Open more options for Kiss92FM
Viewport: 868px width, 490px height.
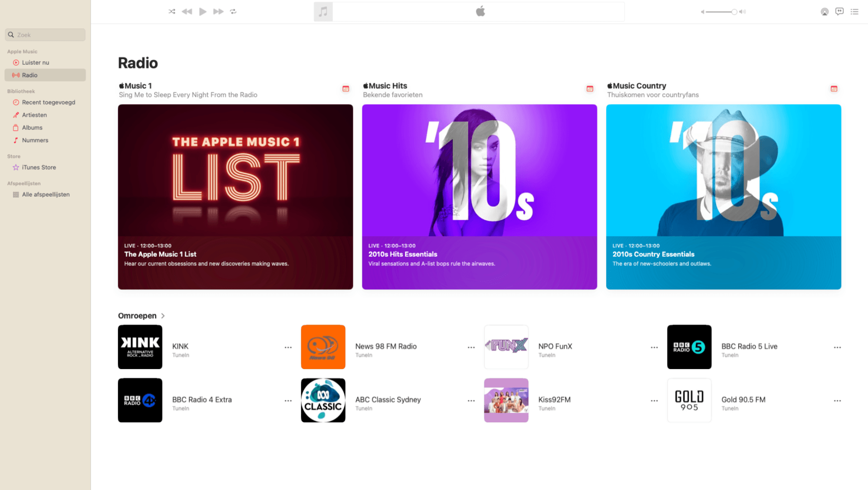654,401
